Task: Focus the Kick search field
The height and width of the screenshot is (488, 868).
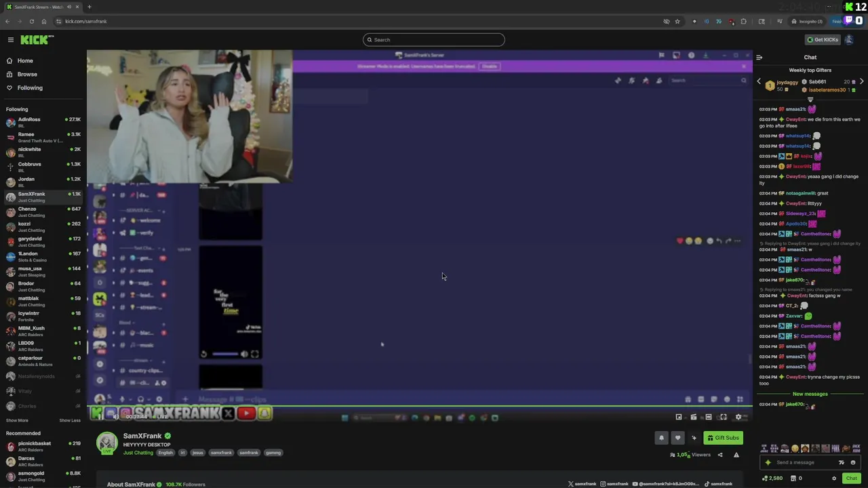Action: click(434, 39)
